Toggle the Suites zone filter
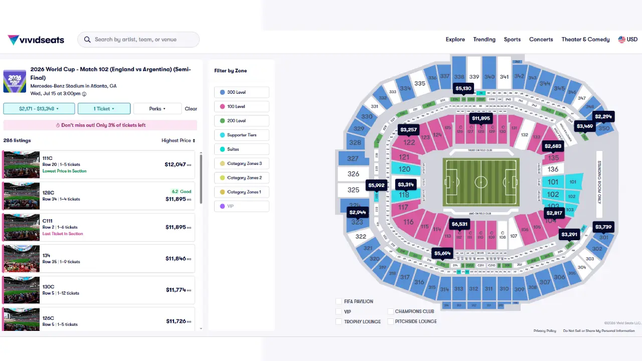 point(242,149)
